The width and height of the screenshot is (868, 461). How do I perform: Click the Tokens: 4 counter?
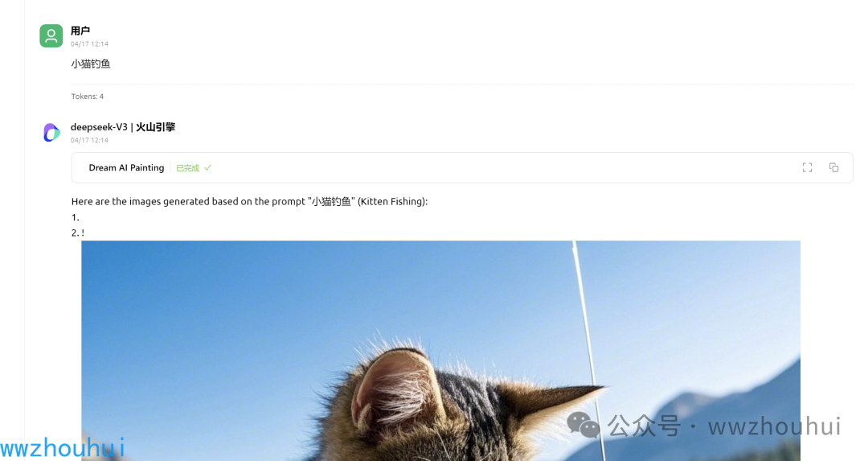(x=88, y=97)
